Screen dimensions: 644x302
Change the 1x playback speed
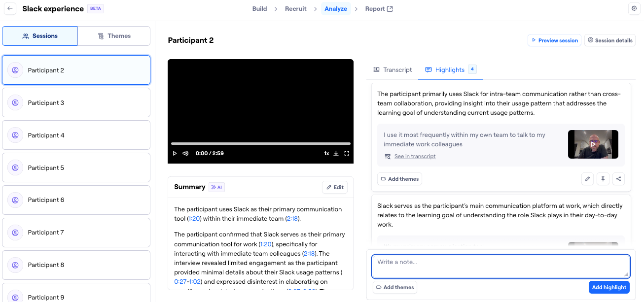(326, 153)
